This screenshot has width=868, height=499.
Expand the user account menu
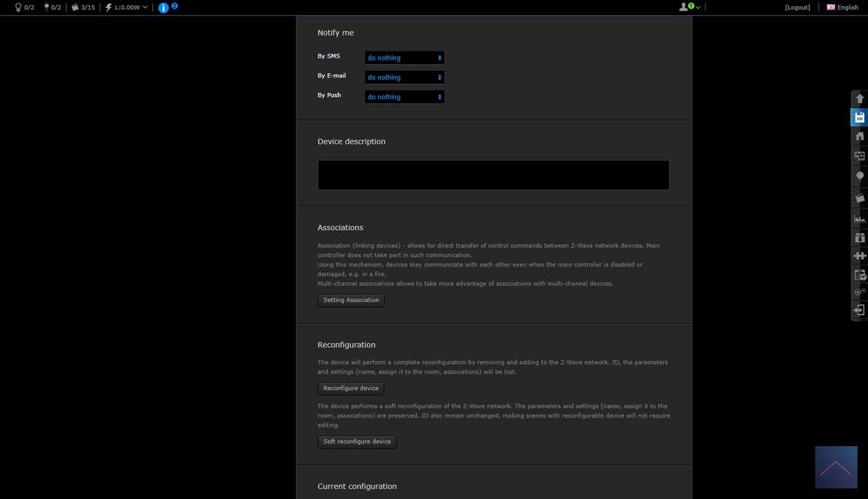tap(689, 7)
